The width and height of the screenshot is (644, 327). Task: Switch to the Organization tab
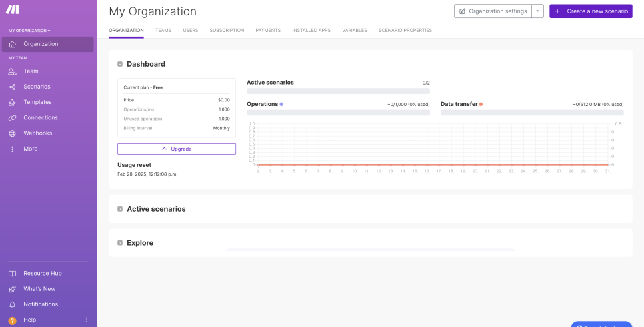click(126, 31)
